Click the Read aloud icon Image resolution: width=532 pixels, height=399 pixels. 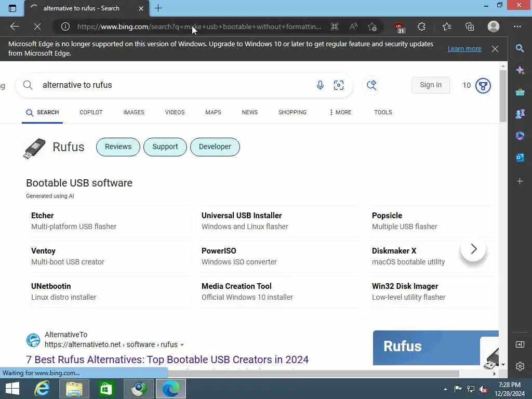(353, 26)
